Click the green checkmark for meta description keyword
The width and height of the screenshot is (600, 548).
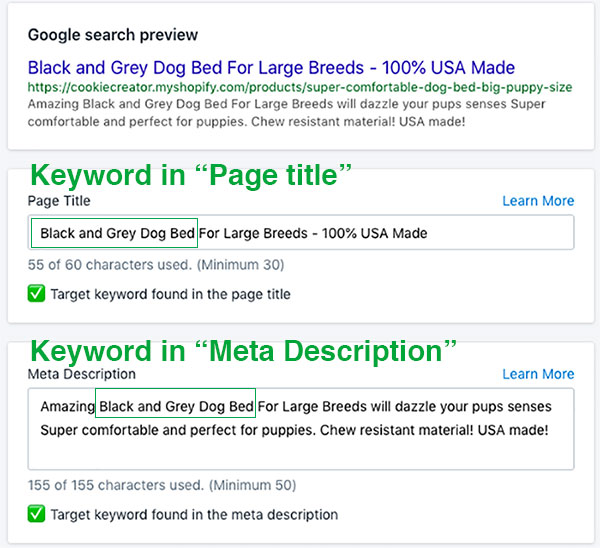point(36,514)
